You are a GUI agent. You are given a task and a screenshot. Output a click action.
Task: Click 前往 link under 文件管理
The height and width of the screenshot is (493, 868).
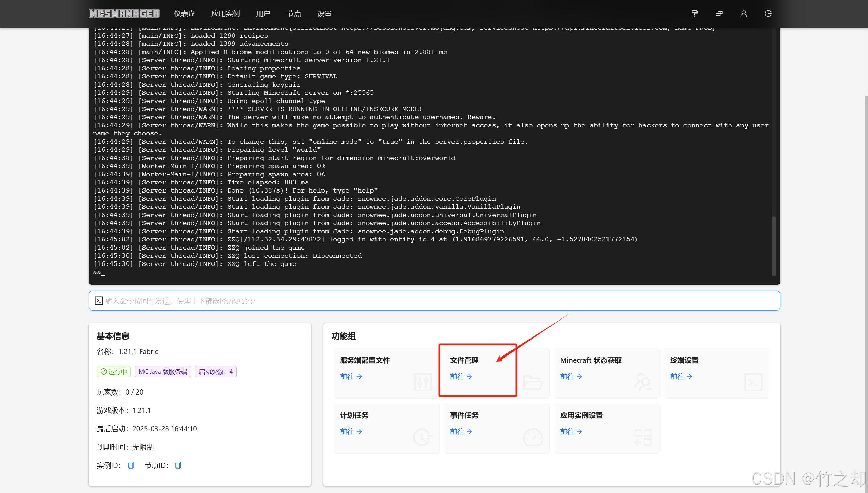click(x=461, y=377)
